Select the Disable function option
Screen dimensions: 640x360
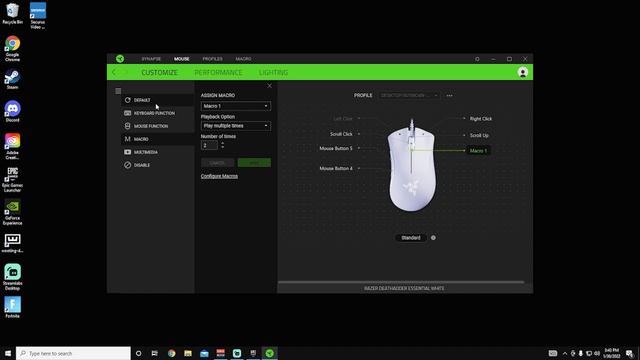[158, 165]
